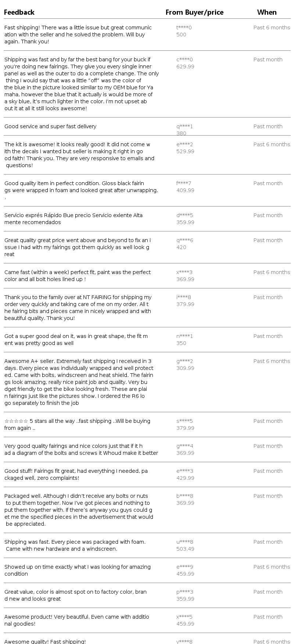
Task: Click the five-star rating symbols in the feedback
Action: [x=16, y=421]
